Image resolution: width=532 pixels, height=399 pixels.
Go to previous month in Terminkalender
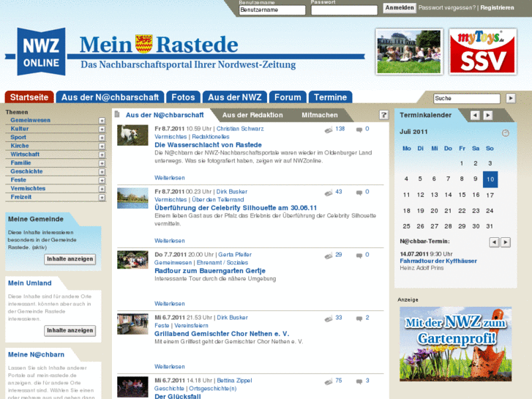[475, 116]
